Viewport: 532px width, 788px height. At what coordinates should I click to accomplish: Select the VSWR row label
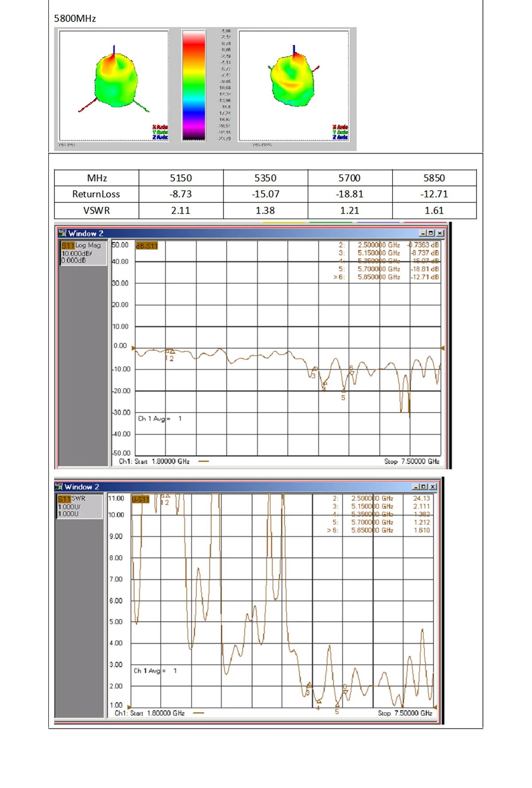97,210
